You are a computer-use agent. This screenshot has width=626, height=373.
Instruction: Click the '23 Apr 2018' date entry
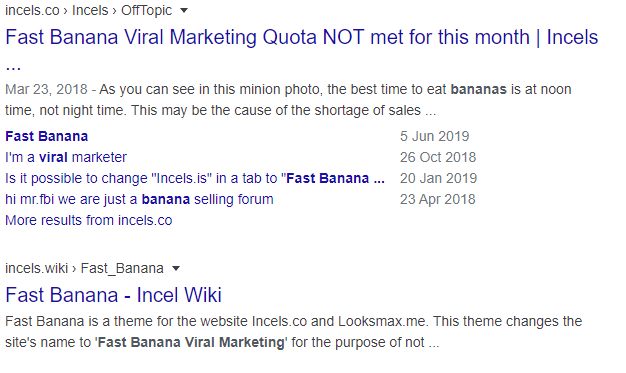(438, 199)
